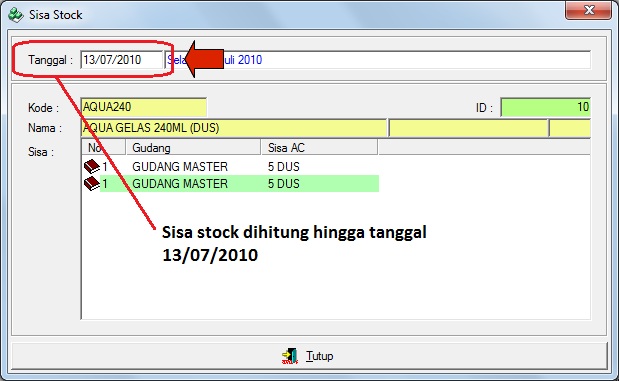619x381 pixels.
Task: Click the book icon in highlighted stock row
Action: click(x=92, y=184)
